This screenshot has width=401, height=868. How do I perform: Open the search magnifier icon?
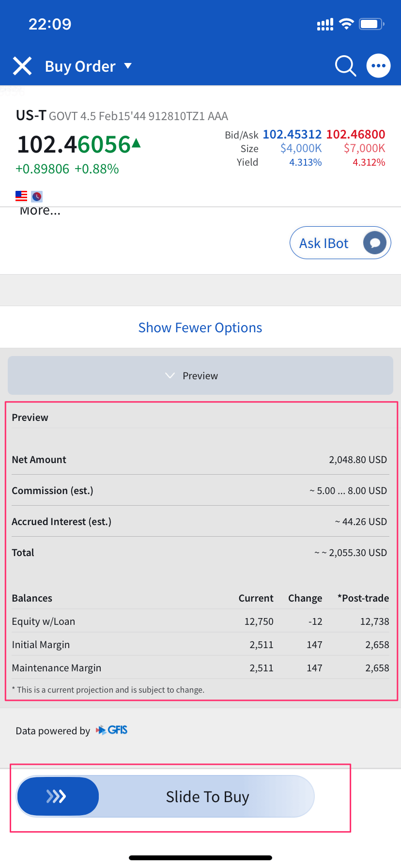click(345, 66)
